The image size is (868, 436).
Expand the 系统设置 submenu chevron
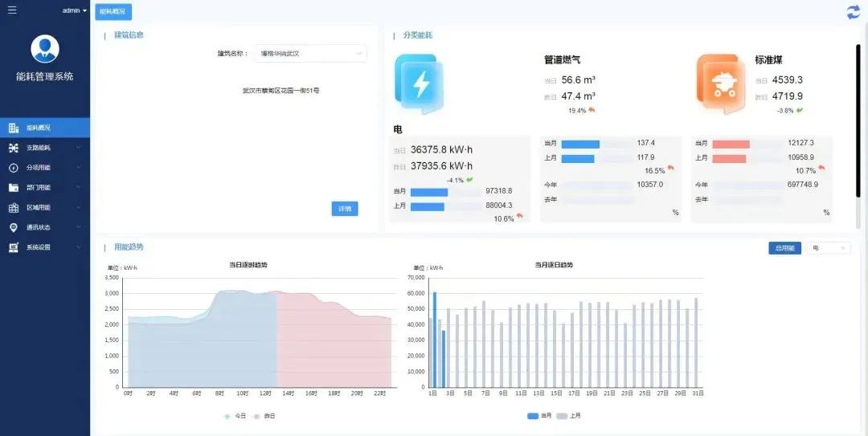tap(78, 247)
